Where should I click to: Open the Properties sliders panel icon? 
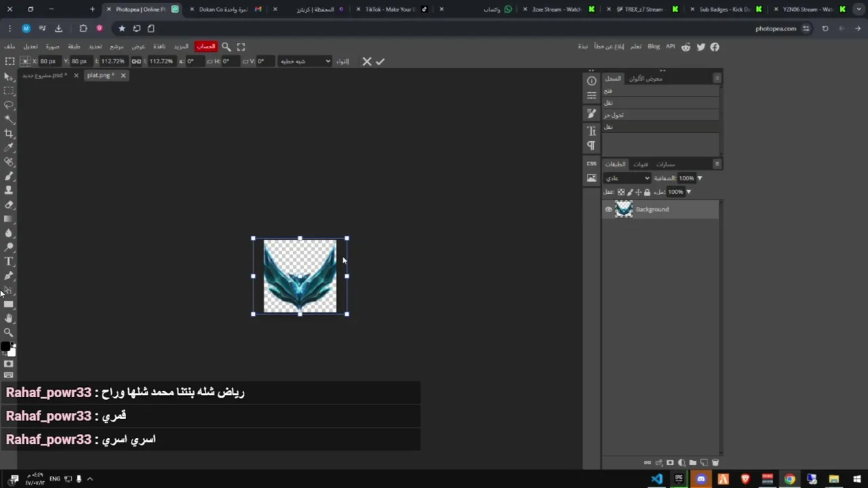pyautogui.click(x=591, y=96)
